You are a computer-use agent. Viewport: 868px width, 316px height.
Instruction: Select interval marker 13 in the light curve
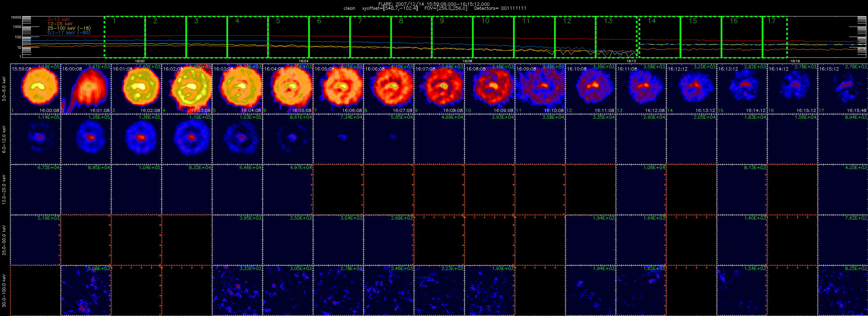(608, 21)
